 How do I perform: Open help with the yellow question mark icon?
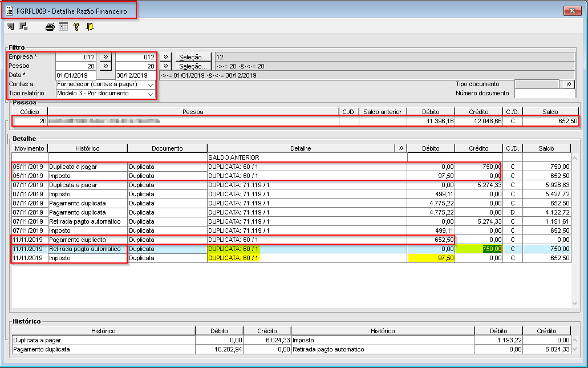(x=76, y=26)
